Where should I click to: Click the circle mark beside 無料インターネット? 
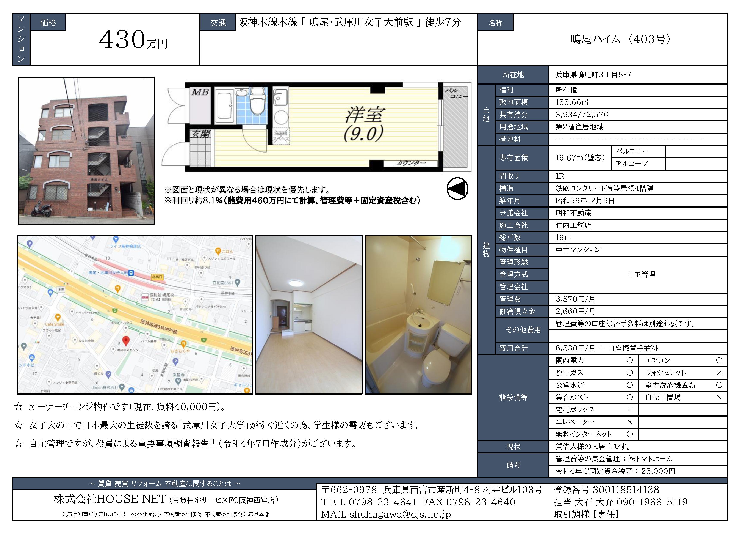629,434
